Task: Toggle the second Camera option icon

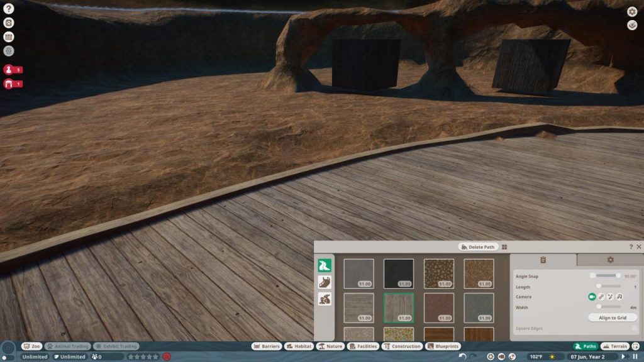Action: [x=601, y=297]
